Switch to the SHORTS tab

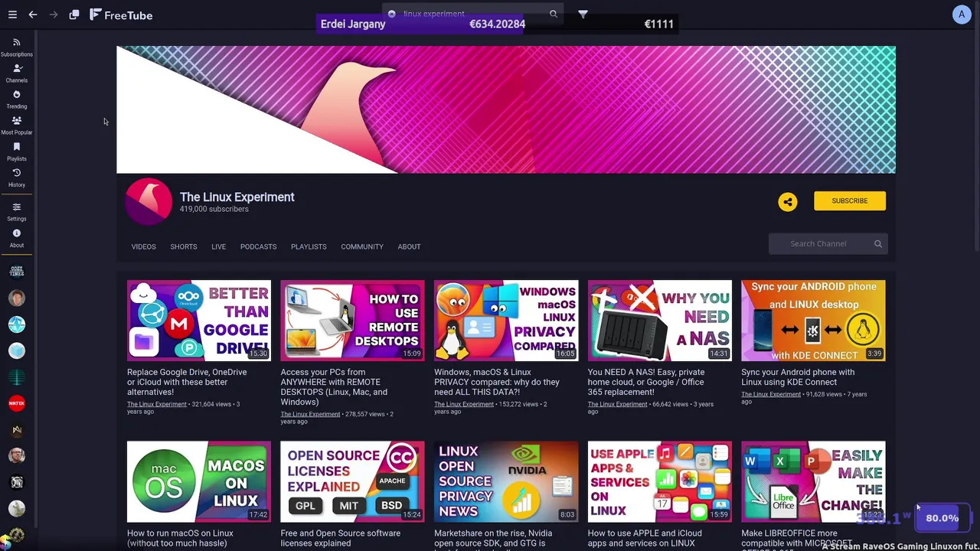[x=183, y=246]
